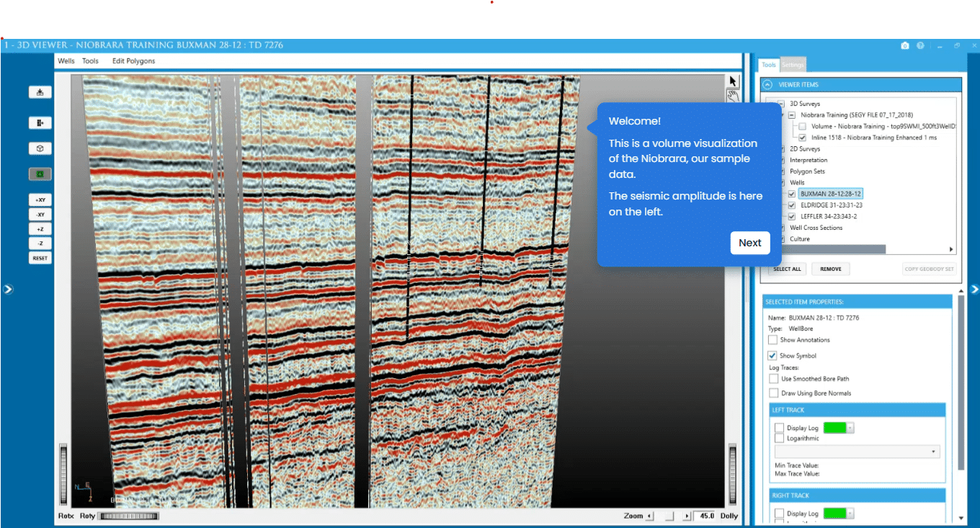980x528 pixels.
Task: Select the Polygon Sets tree item
Action: [807, 171]
